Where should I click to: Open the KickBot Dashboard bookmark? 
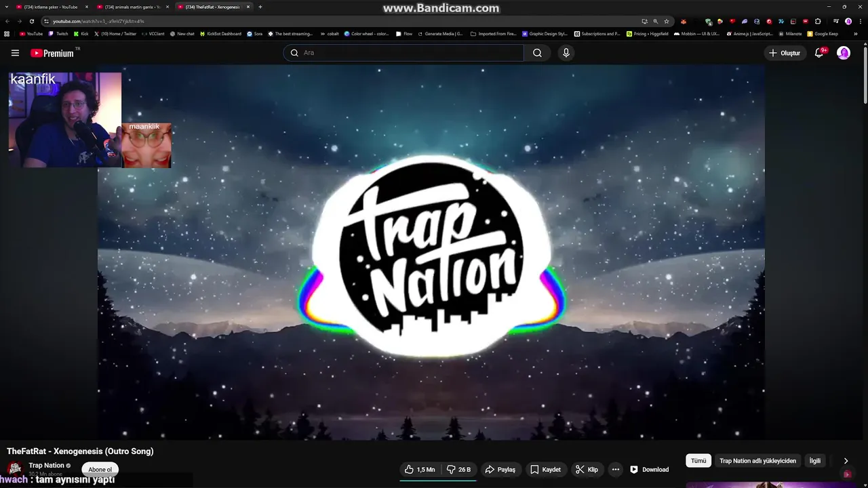pyautogui.click(x=220, y=33)
